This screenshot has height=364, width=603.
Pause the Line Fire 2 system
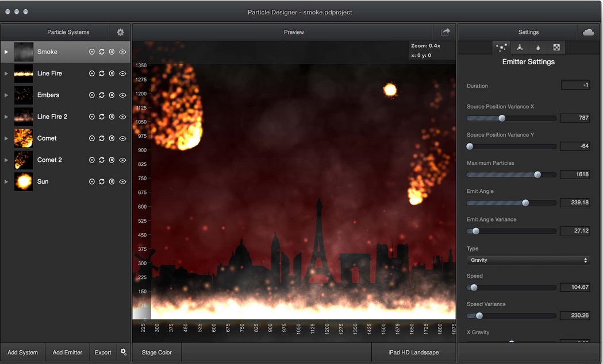click(112, 117)
